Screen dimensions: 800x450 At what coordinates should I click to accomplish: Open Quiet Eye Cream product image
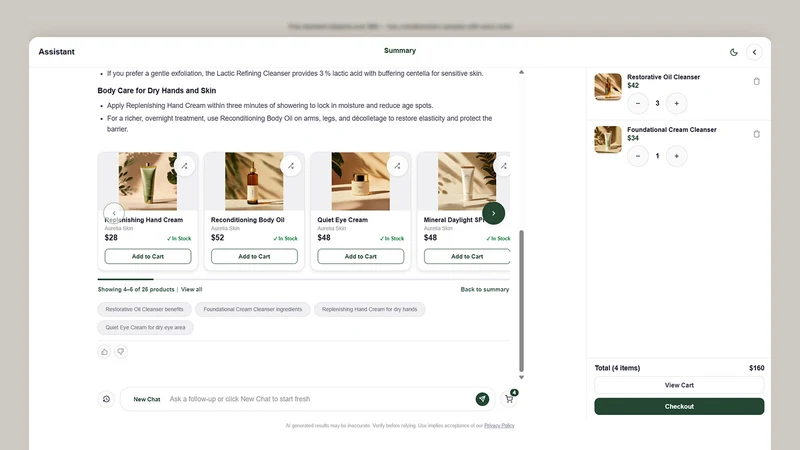361,181
